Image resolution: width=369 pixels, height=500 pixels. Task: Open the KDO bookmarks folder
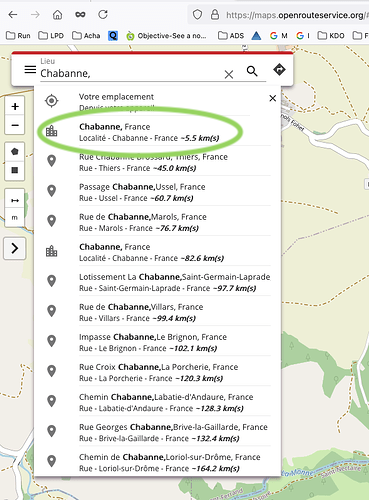(331, 36)
